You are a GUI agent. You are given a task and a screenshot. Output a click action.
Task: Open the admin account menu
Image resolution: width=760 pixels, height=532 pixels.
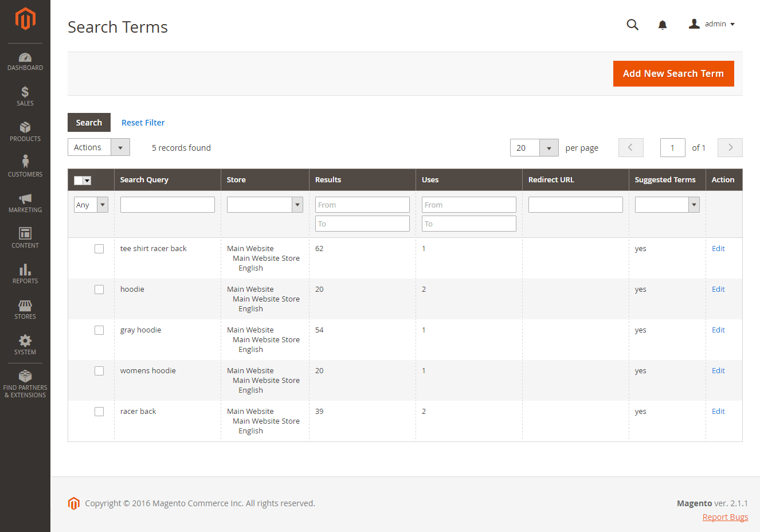pyautogui.click(x=711, y=24)
